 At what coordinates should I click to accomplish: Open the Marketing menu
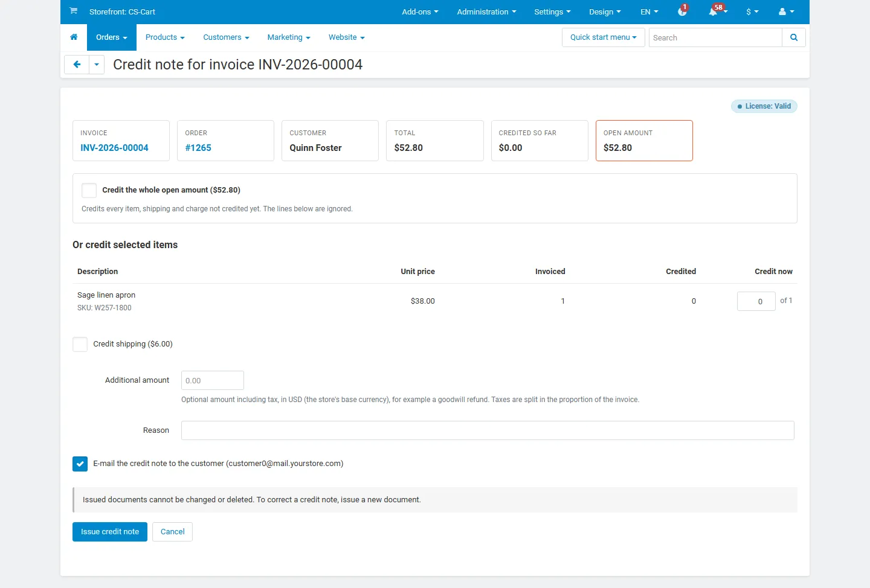[x=289, y=37]
